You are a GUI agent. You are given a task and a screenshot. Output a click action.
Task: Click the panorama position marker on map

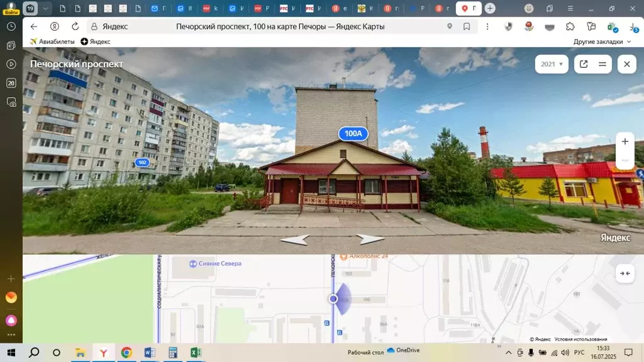point(333,299)
